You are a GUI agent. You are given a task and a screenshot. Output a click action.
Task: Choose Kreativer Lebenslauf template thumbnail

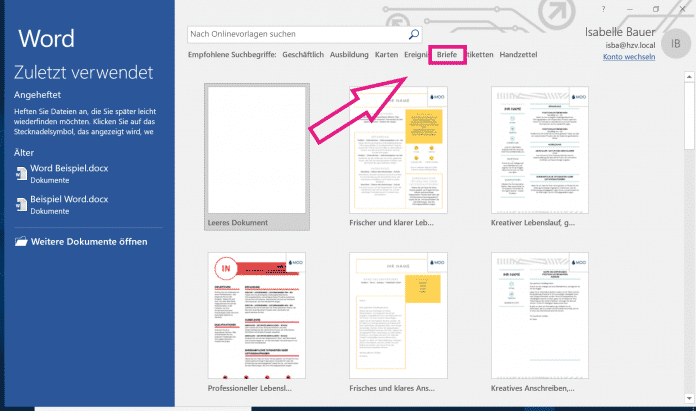point(540,150)
